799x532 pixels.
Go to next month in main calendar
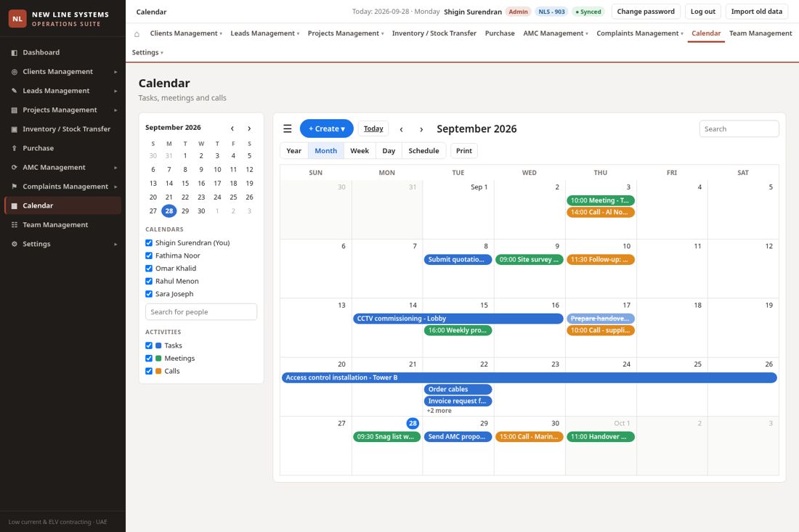[421, 129]
